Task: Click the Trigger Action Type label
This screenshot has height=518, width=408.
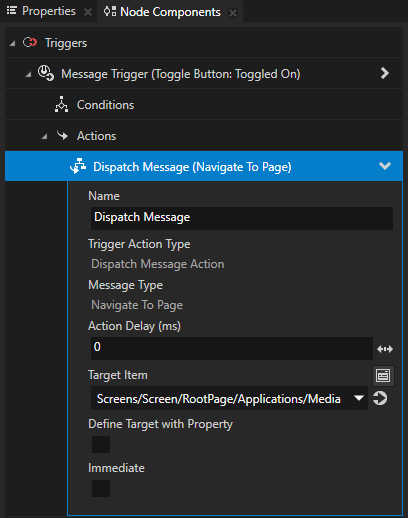Action: 139,244
